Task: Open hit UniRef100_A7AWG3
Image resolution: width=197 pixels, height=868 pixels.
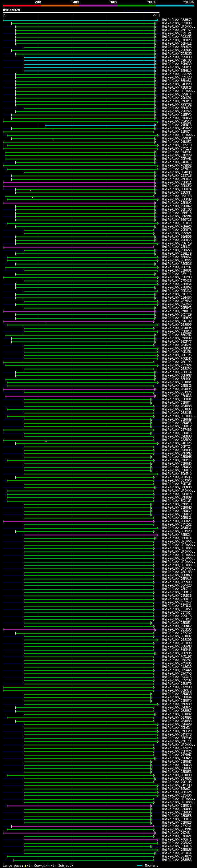Action: pyautogui.click(x=177, y=396)
